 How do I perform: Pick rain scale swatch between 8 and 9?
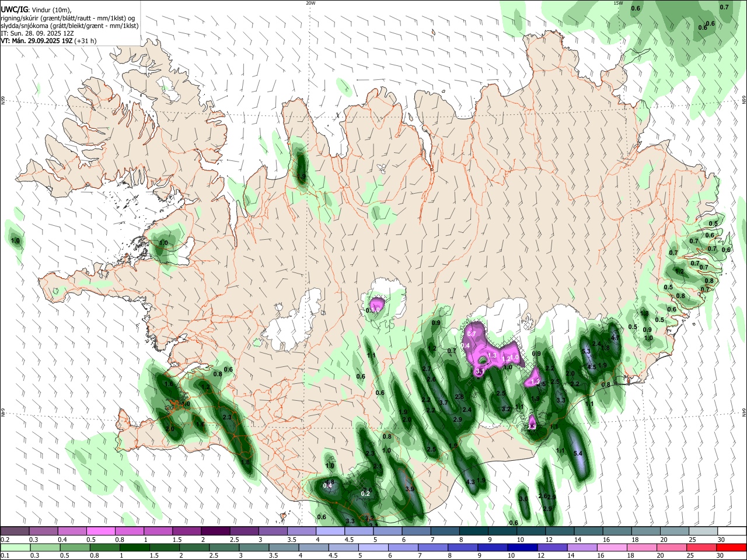point(463,547)
